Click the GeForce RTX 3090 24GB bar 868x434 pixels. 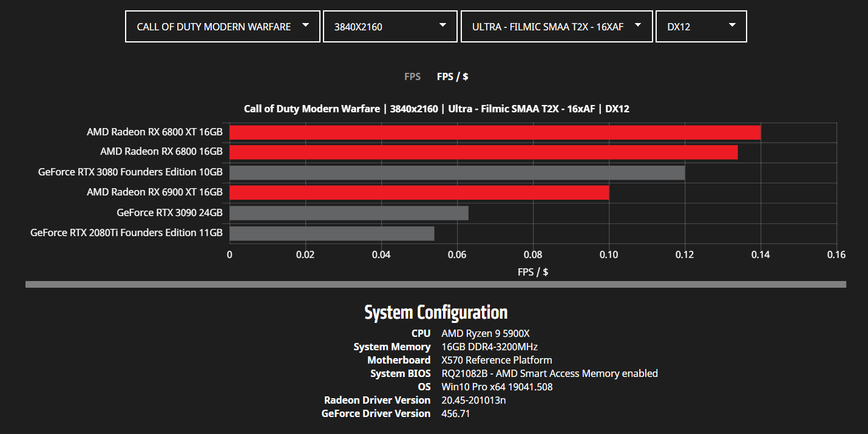coord(349,213)
